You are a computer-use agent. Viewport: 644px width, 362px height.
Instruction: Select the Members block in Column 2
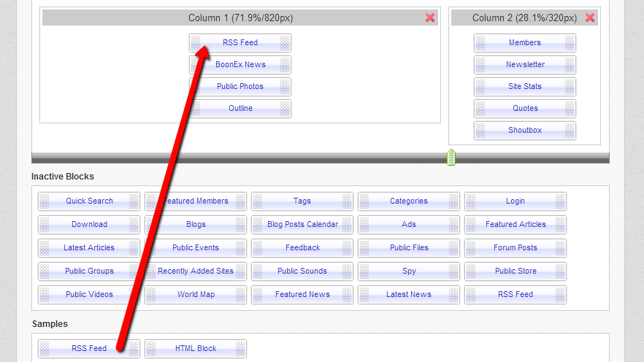[x=524, y=43]
